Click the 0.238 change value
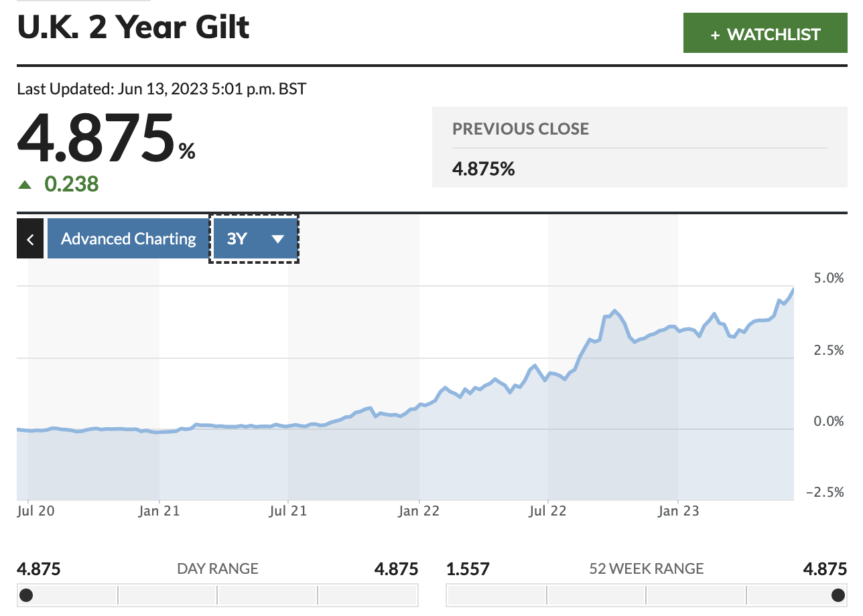863x616 pixels. 72,183
